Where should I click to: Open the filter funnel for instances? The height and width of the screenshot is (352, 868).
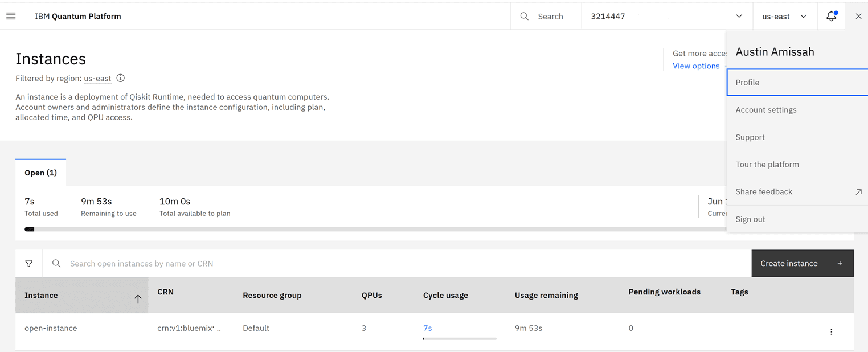pyautogui.click(x=29, y=263)
